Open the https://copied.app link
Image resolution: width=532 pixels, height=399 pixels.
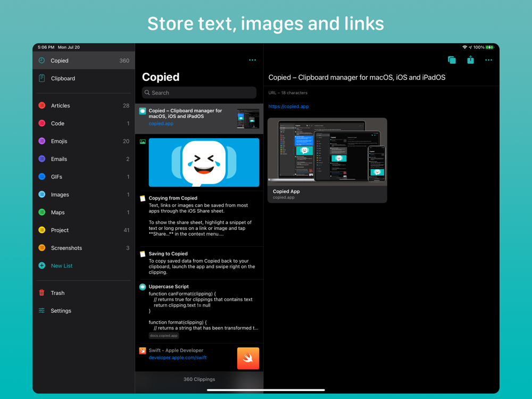point(288,106)
